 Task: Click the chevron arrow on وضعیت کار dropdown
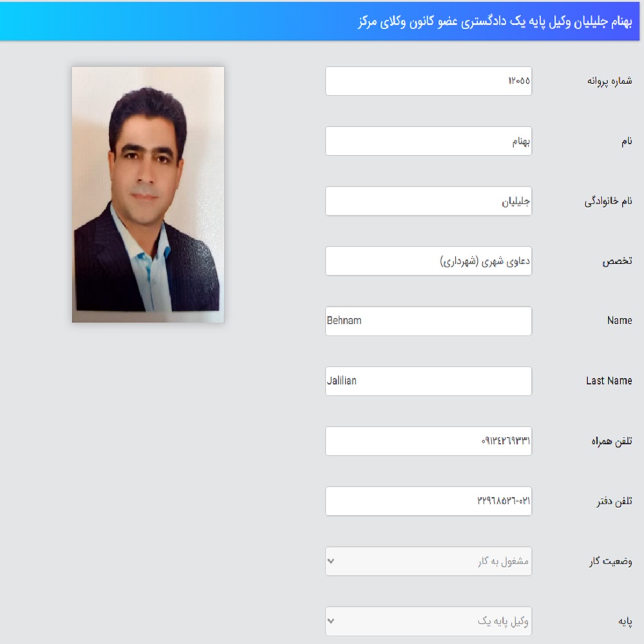click(x=331, y=561)
